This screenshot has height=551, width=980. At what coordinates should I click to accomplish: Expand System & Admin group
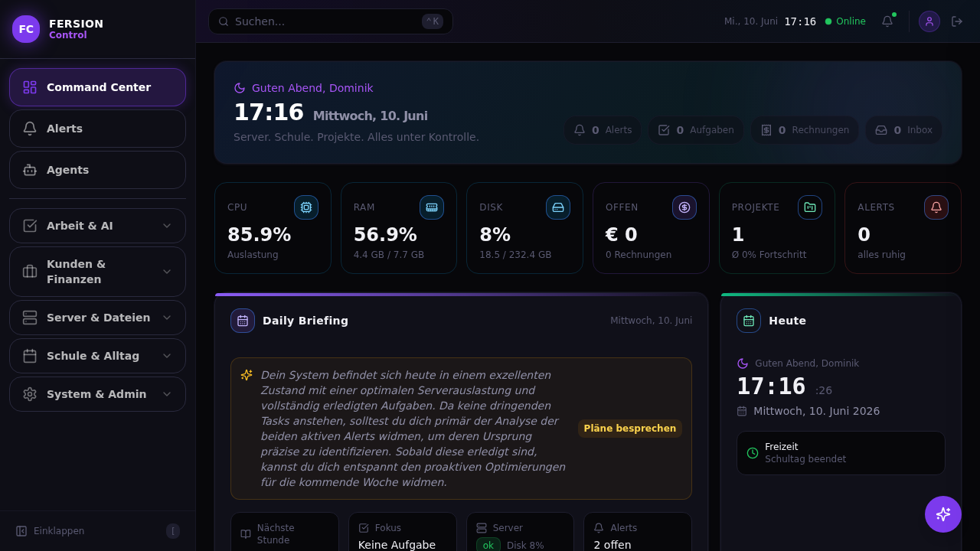click(97, 394)
